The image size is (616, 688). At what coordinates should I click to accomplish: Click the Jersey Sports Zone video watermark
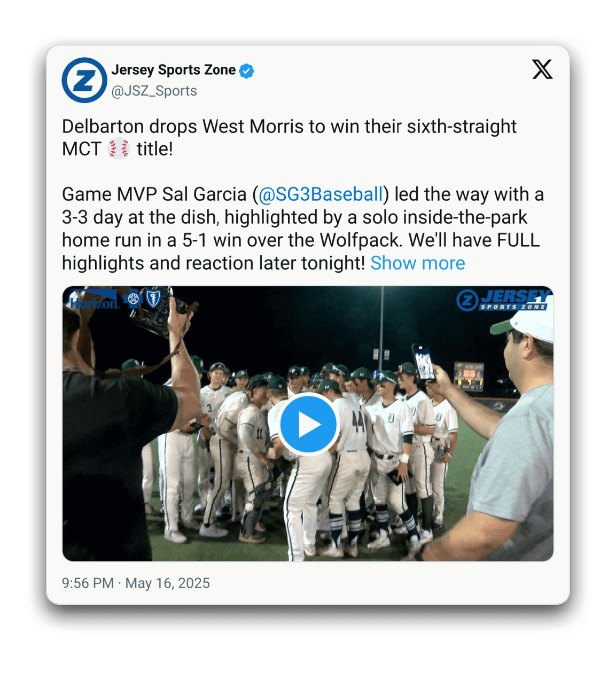[x=503, y=300]
